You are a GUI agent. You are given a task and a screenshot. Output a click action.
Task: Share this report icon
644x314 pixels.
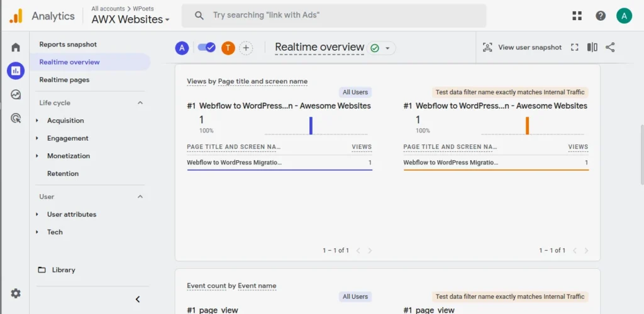[610, 47]
